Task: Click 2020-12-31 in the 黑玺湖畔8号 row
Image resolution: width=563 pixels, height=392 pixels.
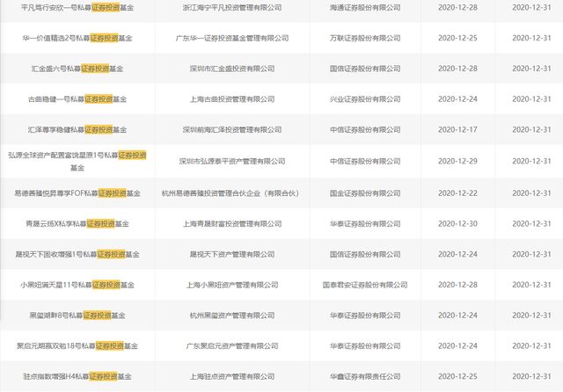Action: pos(531,316)
